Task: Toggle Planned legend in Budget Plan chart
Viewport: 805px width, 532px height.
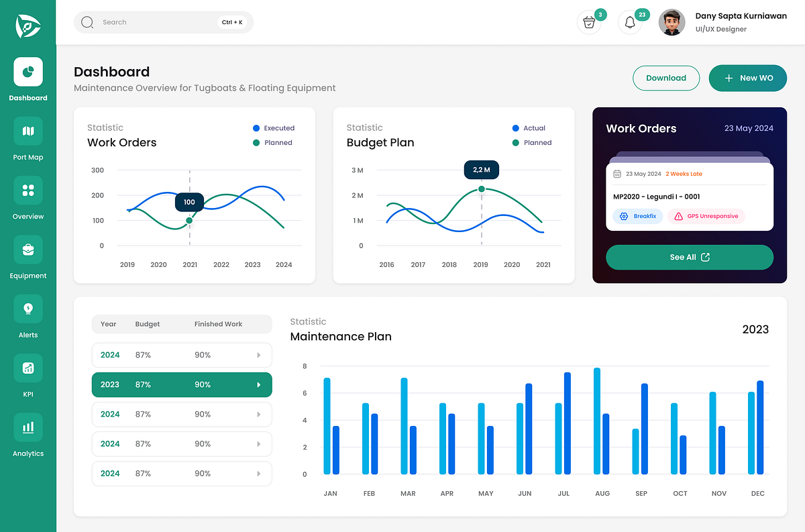Action: point(531,143)
